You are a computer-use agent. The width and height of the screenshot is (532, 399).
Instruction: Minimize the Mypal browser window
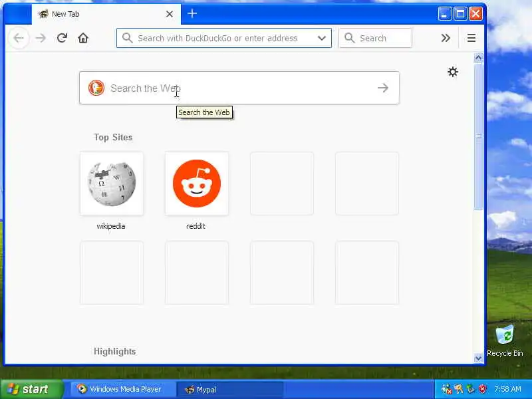[444, 14]
